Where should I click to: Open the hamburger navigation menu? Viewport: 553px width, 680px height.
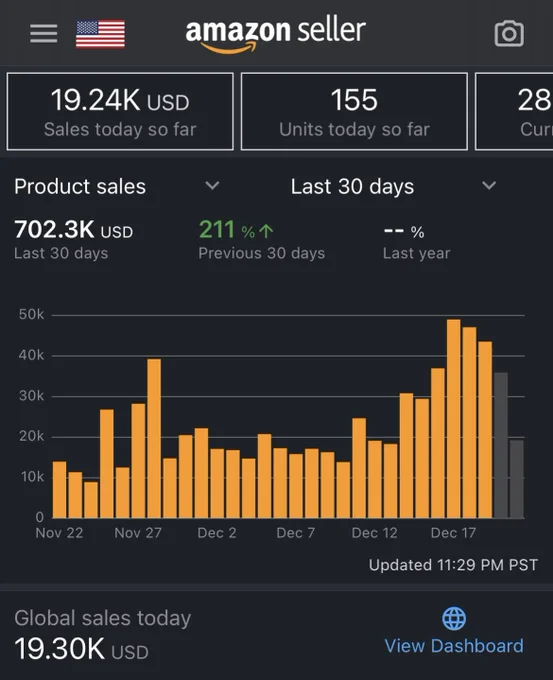[x=44, y=34]
